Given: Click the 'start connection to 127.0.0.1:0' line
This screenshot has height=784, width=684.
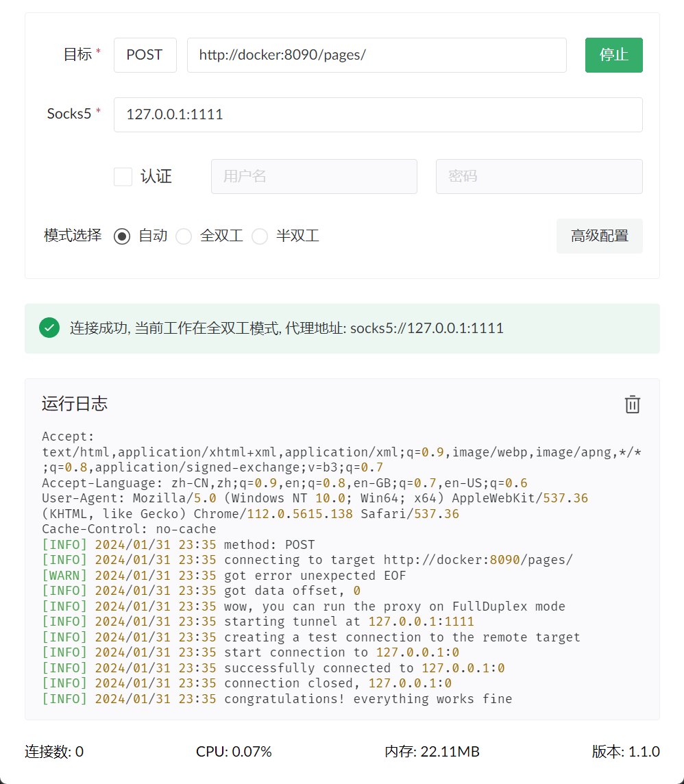Looking at the screenshot, I should point(250,652).
